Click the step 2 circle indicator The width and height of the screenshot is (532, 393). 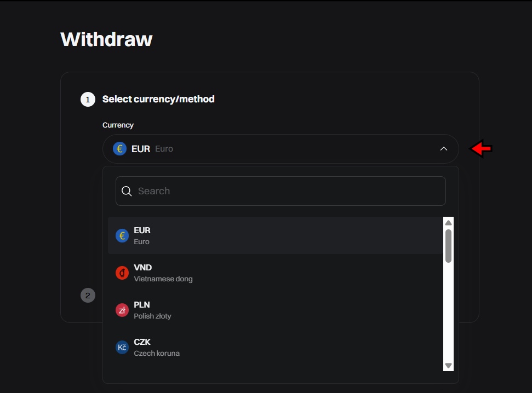88,295
